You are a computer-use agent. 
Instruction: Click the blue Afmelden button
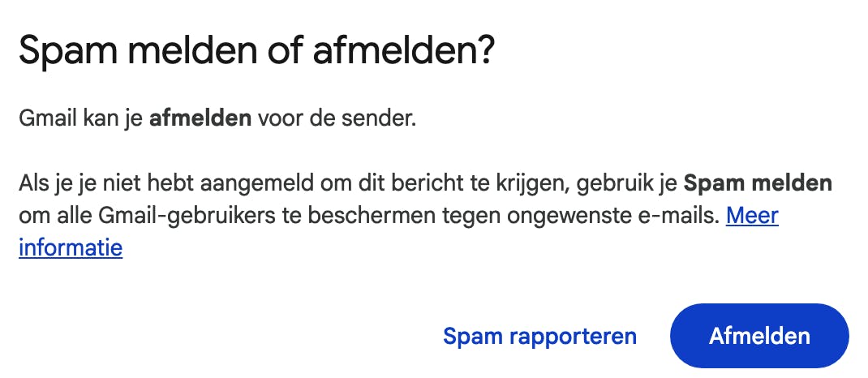759,336
